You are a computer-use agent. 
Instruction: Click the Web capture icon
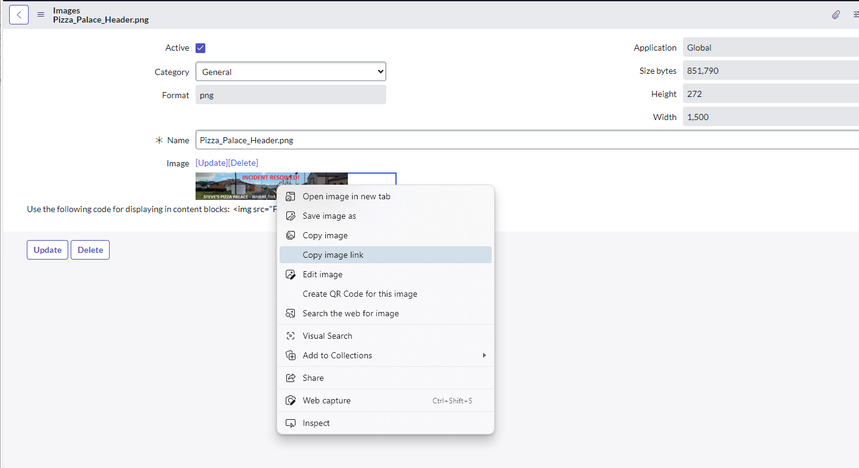click(x=290, y=401)
